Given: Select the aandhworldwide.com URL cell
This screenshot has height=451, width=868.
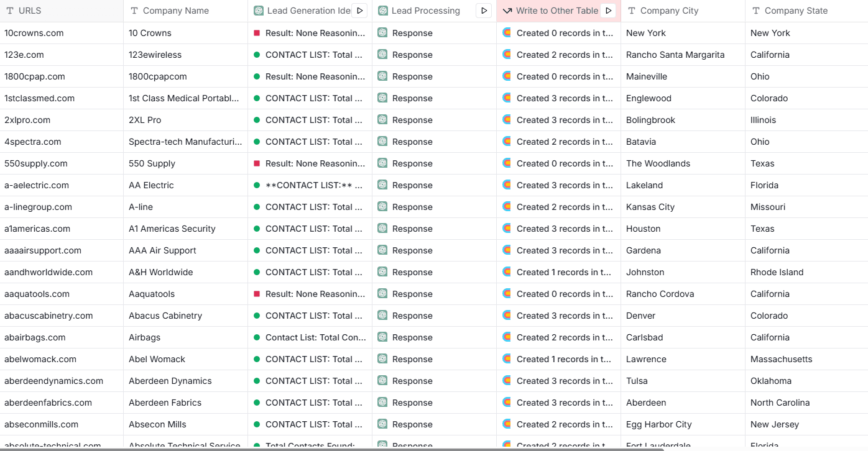Looking at the screenshot, I should [x=62, y=272].
